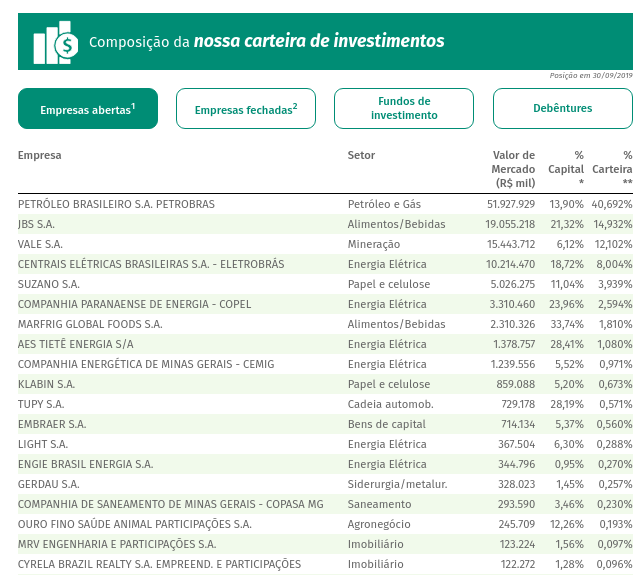Viewport: 637px width, 575px height.
Task: Select the Empresas abertas tab
Action: tap(88, 109)
